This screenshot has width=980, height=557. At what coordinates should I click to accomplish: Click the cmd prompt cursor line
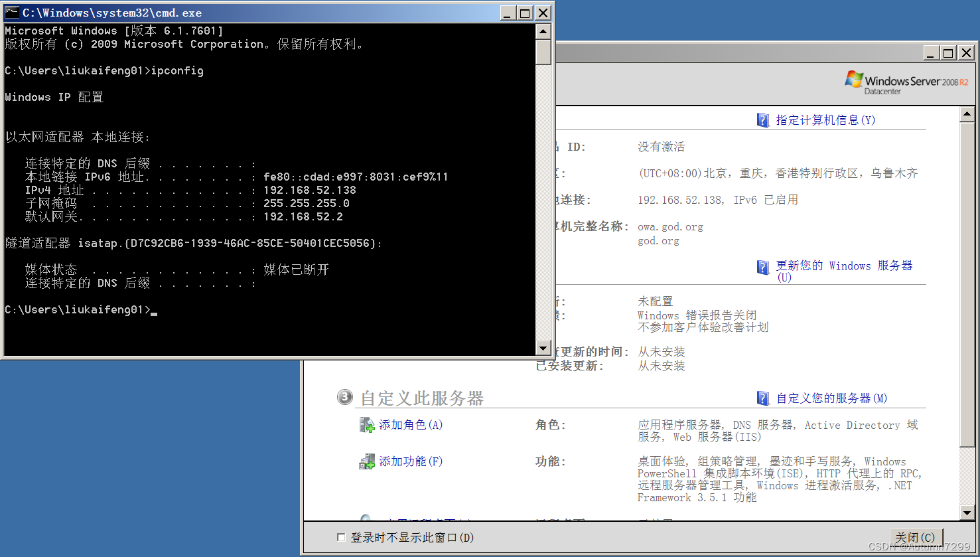point(81,309)
